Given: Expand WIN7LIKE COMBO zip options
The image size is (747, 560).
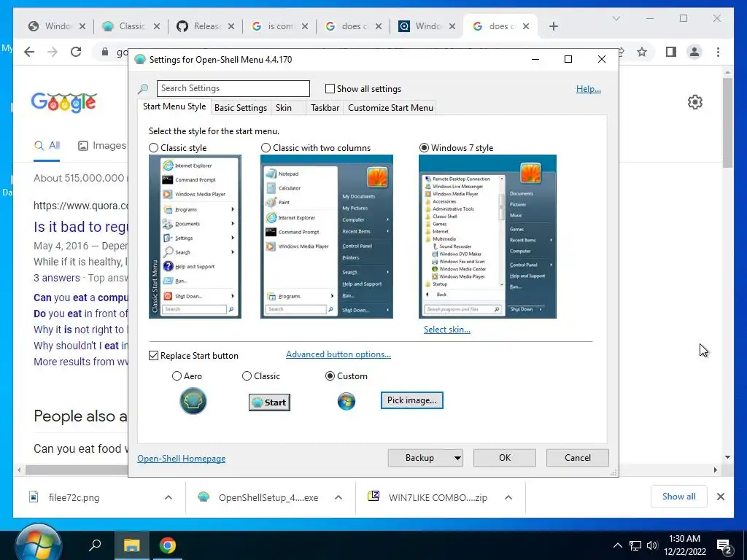Looking at the screenshot, I should tap(508, 497).
